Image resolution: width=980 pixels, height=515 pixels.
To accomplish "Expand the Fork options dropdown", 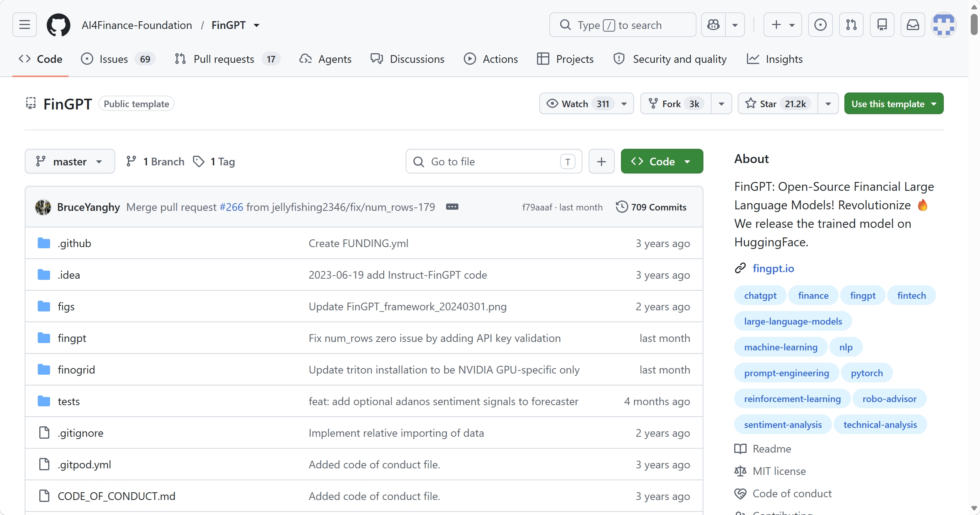I will 722,104.
